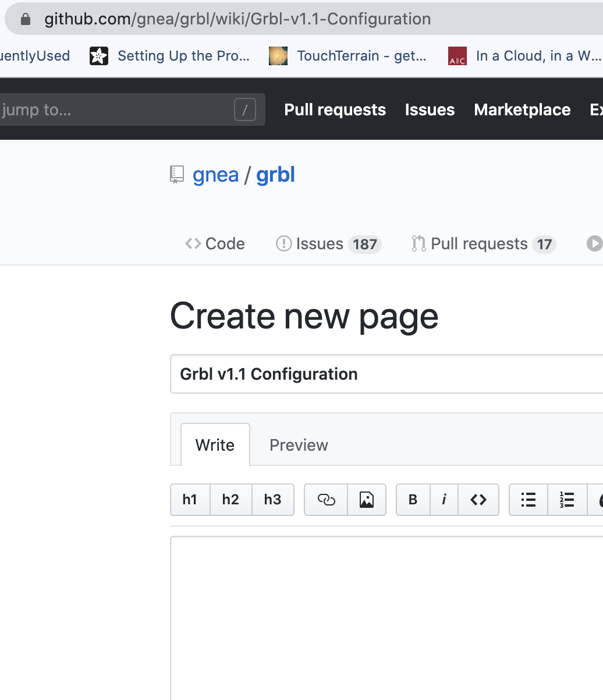Go to the gnea owner profile link
Viewport: 603px width, 700px height.
(216, 175)
